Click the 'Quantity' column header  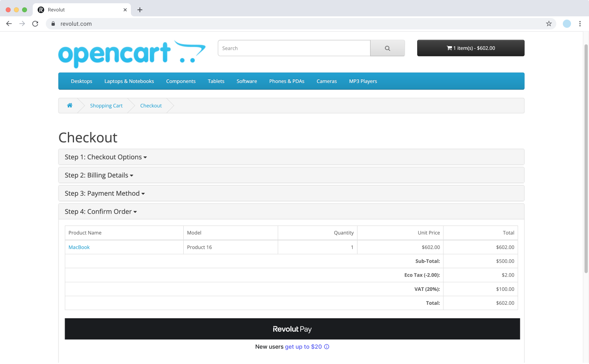pos(344,233)
